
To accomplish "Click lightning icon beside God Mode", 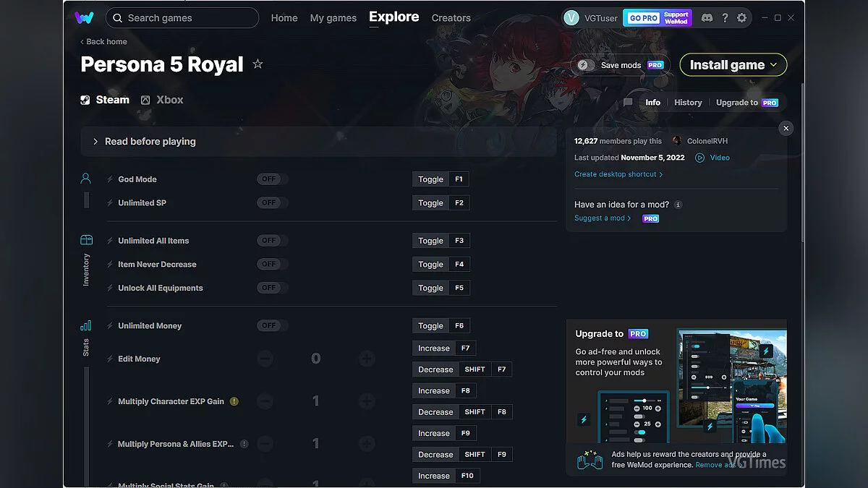I will (110, 179).
